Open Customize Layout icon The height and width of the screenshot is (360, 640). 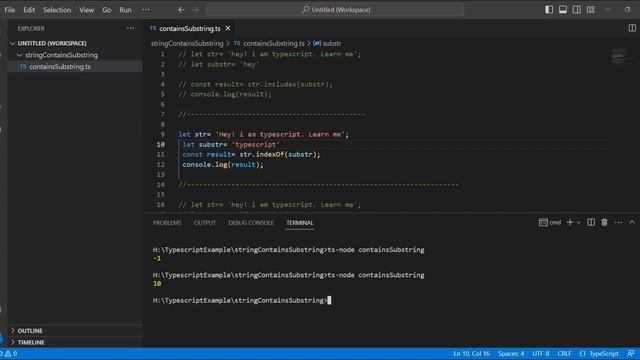click(x=591, y=9)
